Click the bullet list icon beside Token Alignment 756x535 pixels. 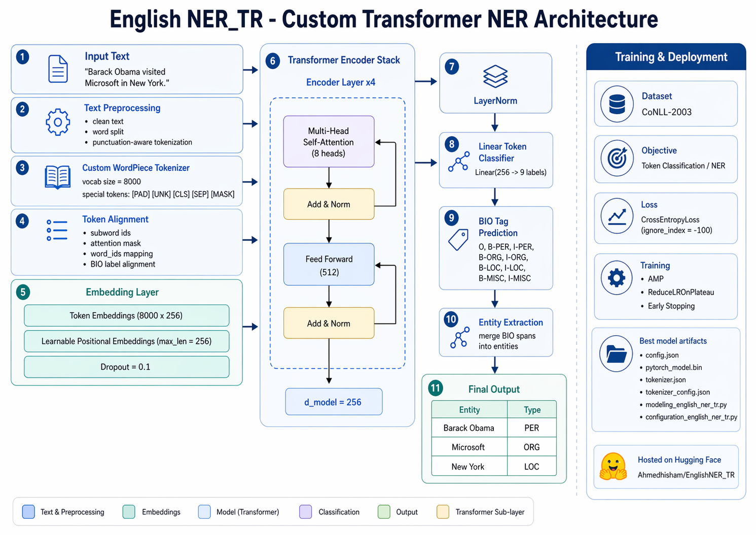[x=57, y=230]
